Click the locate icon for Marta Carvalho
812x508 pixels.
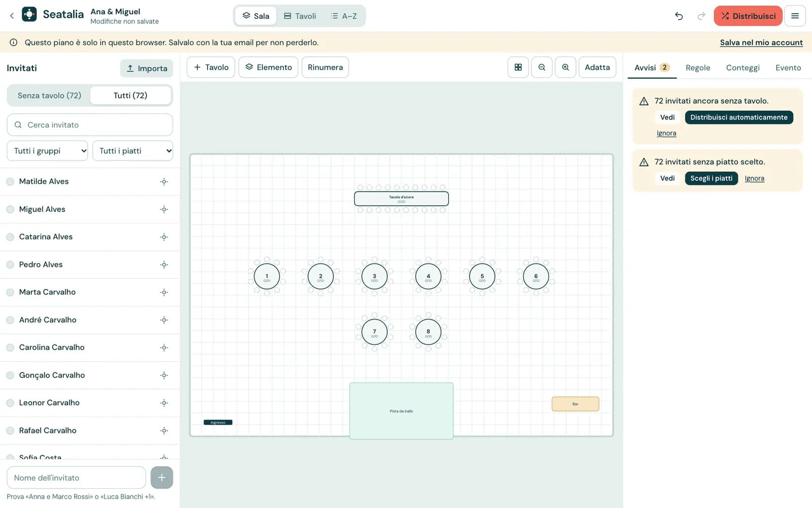click(x=164, y=292)
